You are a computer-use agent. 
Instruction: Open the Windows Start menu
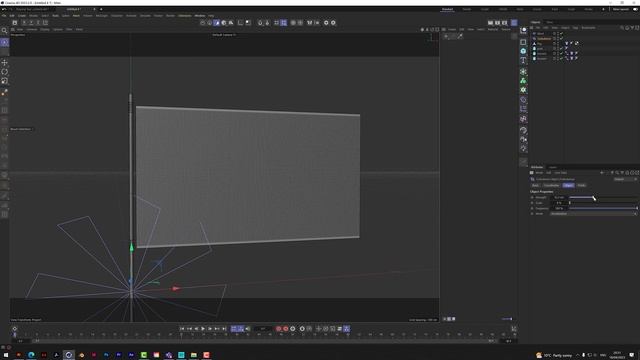(6, 355)
